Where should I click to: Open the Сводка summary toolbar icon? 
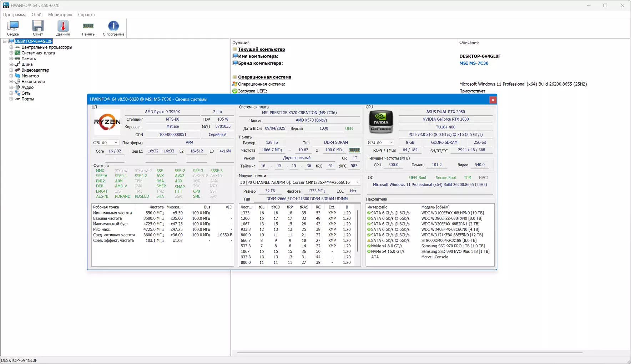[13, 28]
